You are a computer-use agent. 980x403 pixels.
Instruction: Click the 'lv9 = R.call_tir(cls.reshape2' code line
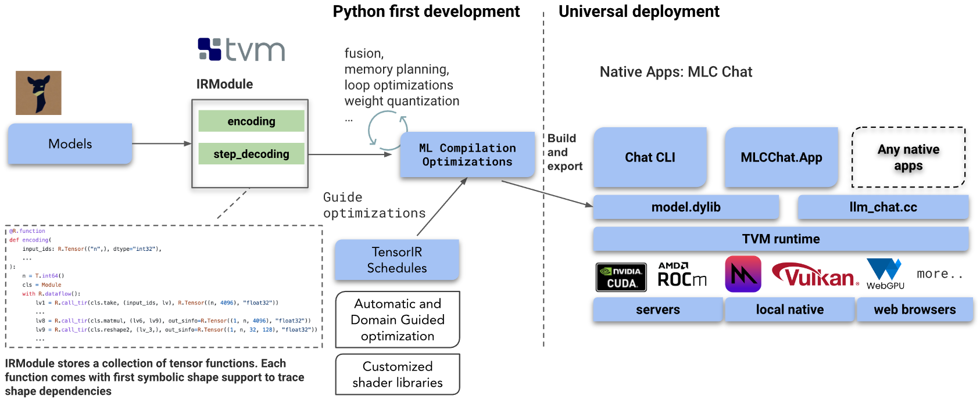(x=177, y=330)
